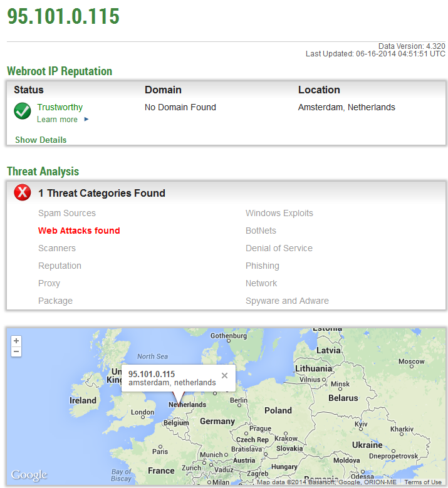Click Berlin label on the map
This screenshot has width=448, height=488.
[x=239, y=400]
